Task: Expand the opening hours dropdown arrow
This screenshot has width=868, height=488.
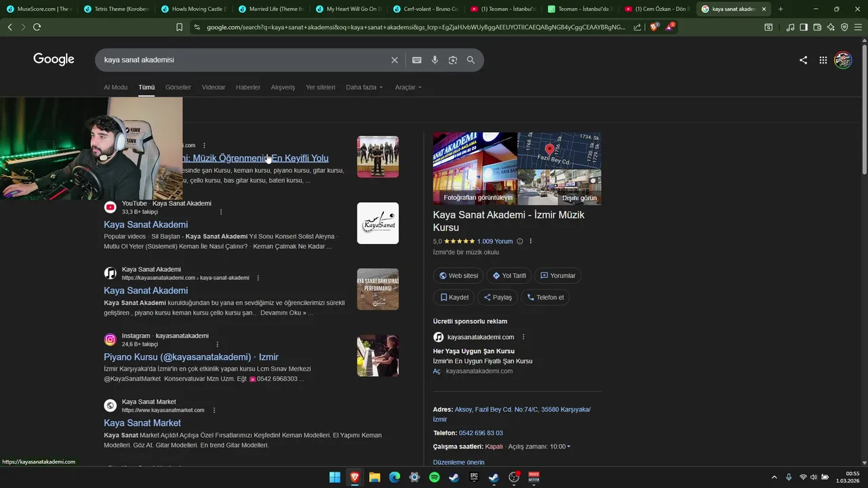Action: pyautogui.click(x=568, y=447)
